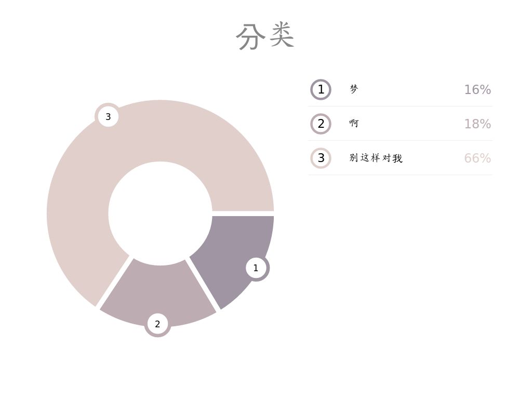This screenshot has height=399, width=532.
Task: Click the divider line below the 梦 row
Action: tap(400, 106)
